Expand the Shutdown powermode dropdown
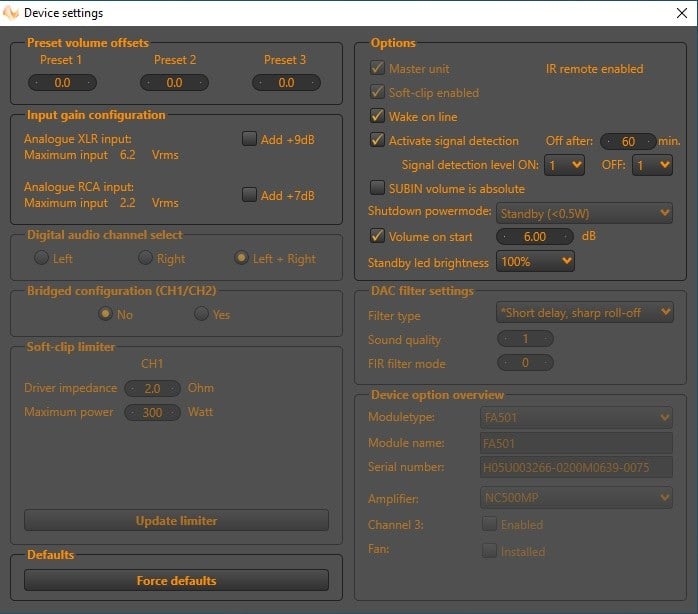Viewport: 698px width, 614px height. click(585, 213)
